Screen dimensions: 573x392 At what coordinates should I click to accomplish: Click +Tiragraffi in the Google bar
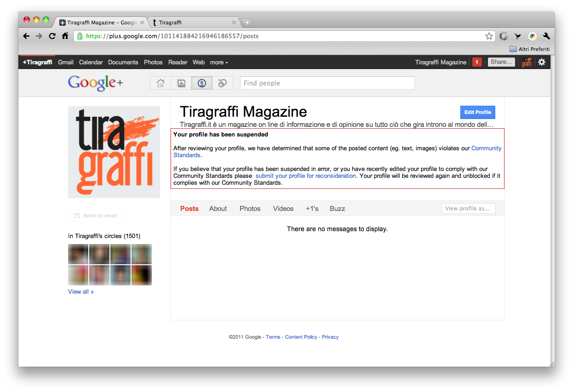38,62
